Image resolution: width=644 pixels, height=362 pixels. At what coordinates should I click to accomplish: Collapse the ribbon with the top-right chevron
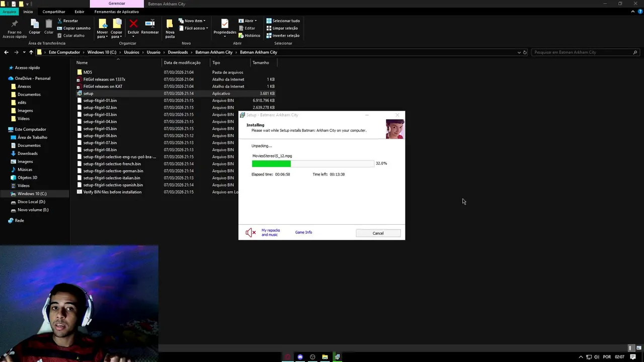(633, 12)
